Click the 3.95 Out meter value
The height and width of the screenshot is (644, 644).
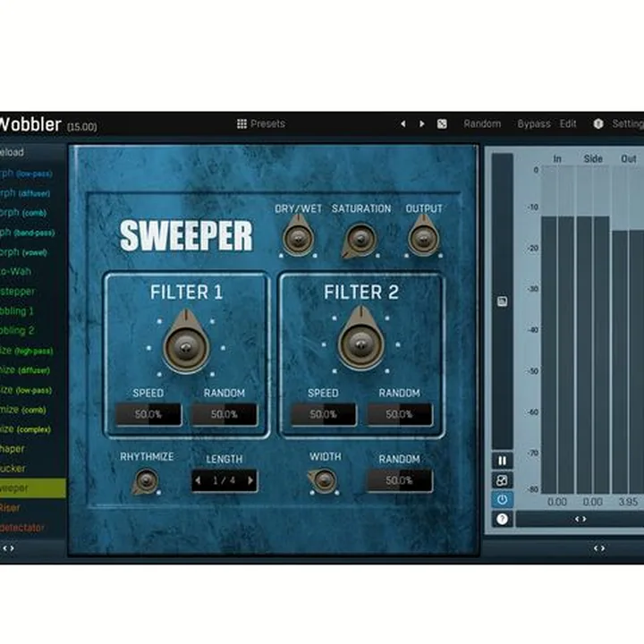(628, 502)
